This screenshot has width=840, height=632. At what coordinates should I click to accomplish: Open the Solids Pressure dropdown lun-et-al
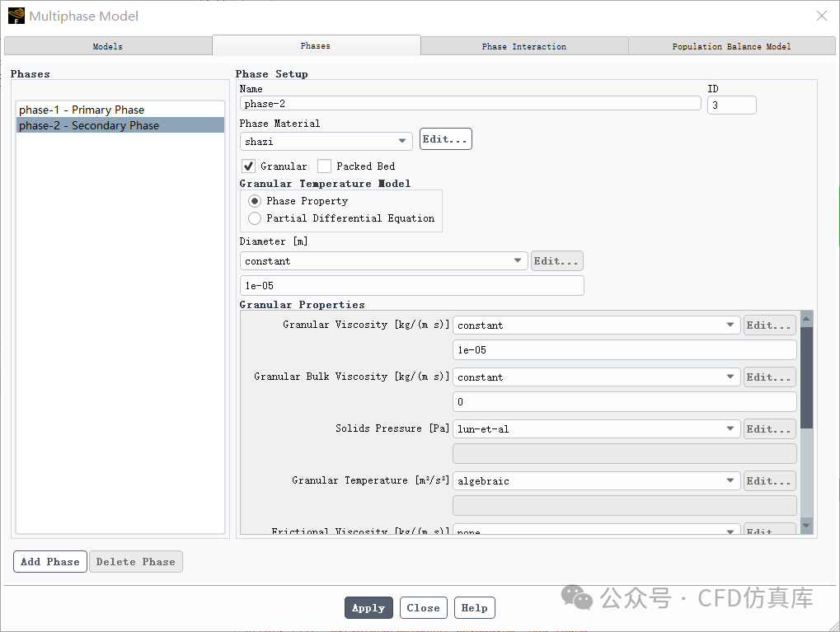(596, 429)
